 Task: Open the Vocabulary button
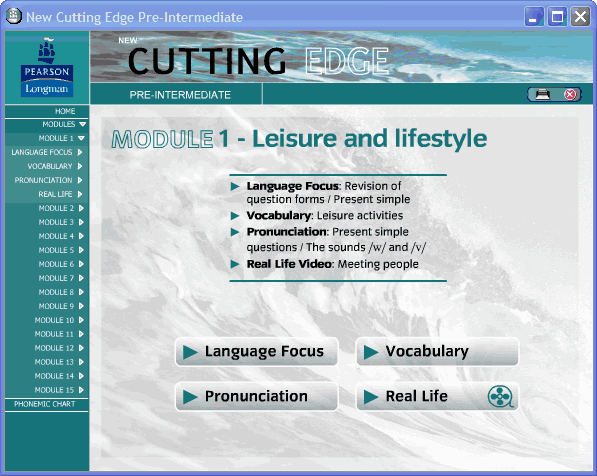coord(437,351)
